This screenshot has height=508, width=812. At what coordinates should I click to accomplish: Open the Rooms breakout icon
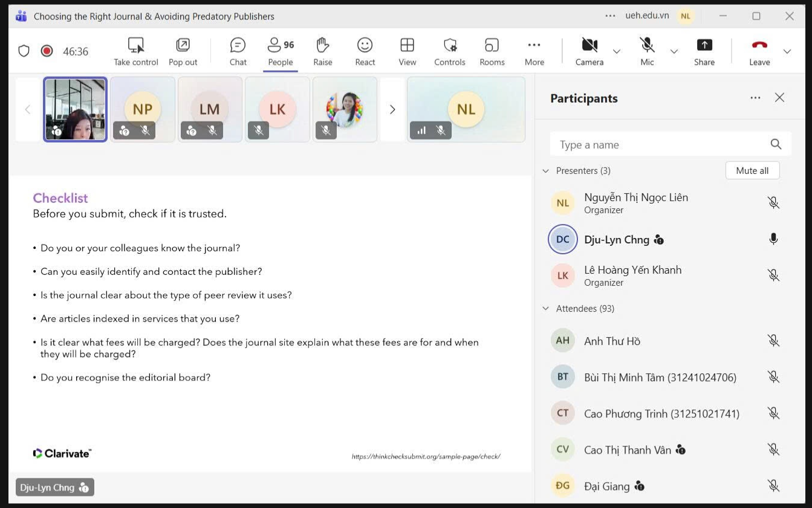(x=492, y=51)
